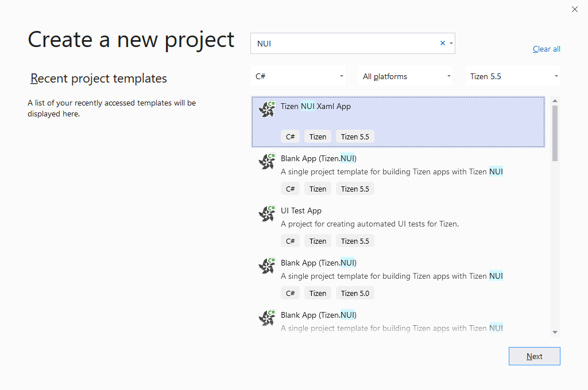Open the search history dropdown arrow
The image size is (588, 390).
pos(451,43)
